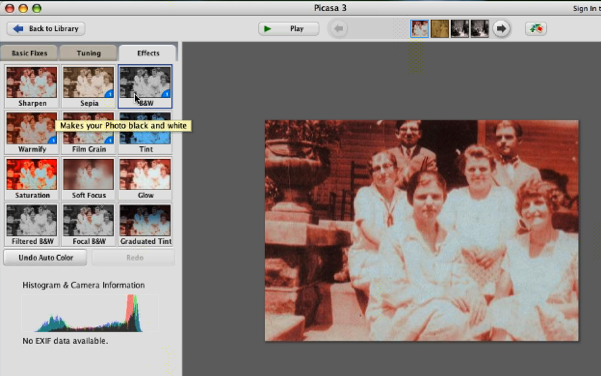Click the Sign In link
This screenshot has height=376, width=601.
click(x=586, y=8)
